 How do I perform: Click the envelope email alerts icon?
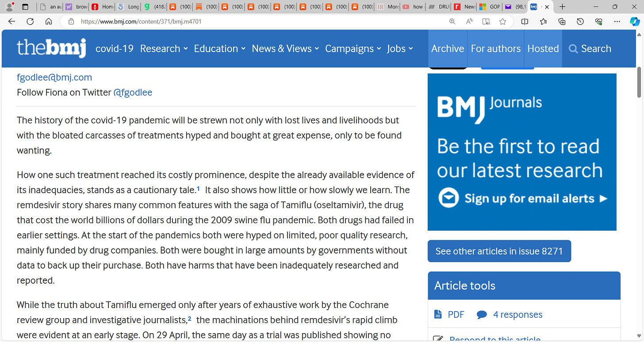[x=448, y=198]
